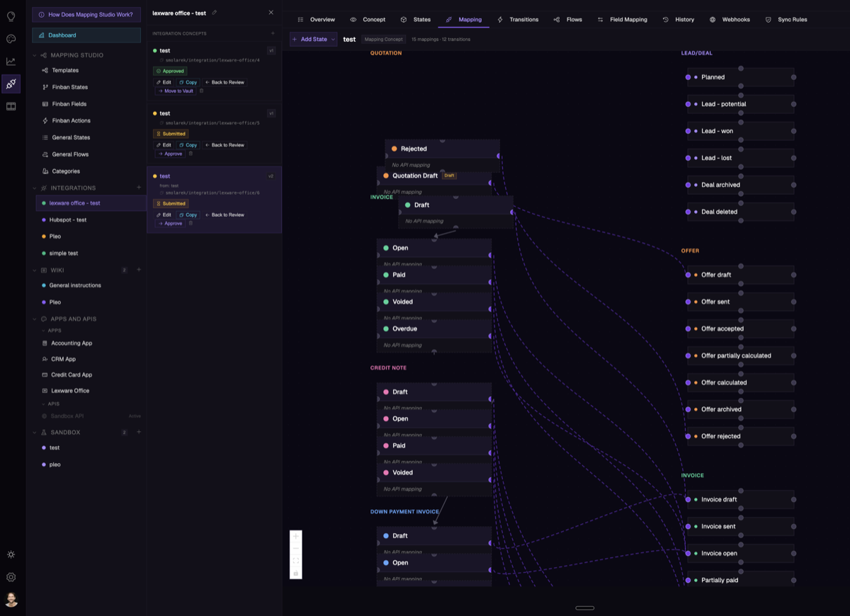Add a new integration concept with plus icon

click(x=273, y=33)
